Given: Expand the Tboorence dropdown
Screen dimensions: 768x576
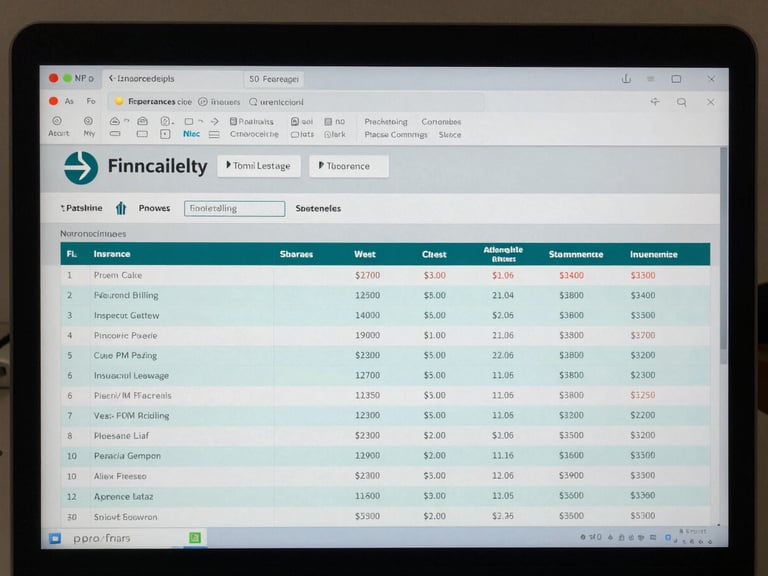Looking at the screenshot, I should [349, 166].
